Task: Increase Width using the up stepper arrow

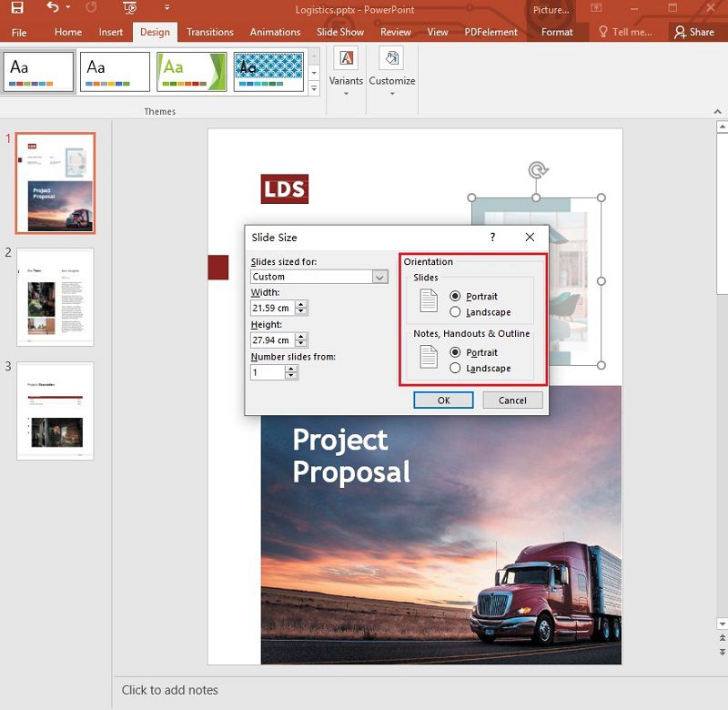Action: [x=302, y=304]
